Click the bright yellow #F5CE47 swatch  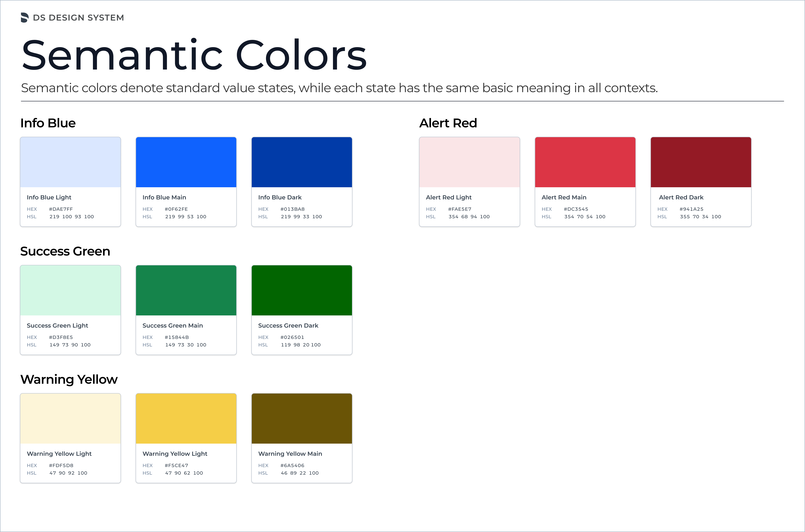pos(186,419)
